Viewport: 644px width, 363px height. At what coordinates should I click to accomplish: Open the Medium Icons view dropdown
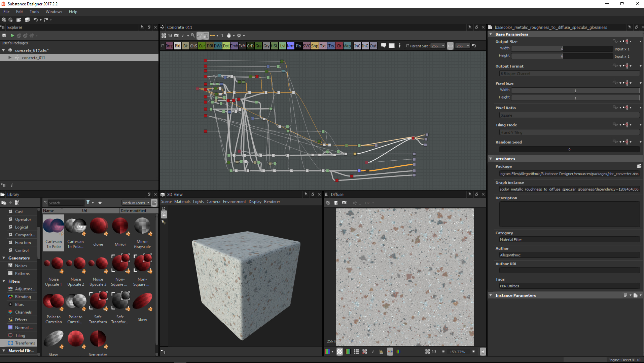(x=136, y=203)
